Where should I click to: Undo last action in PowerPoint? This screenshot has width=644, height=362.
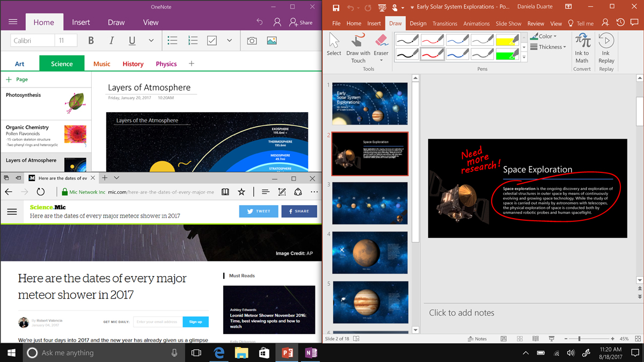[x=350, y=8]
